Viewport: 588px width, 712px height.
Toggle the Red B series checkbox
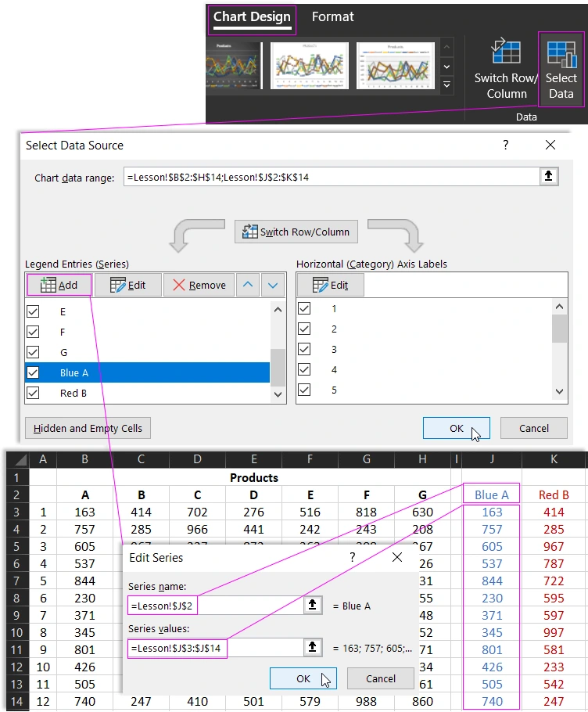33,393
